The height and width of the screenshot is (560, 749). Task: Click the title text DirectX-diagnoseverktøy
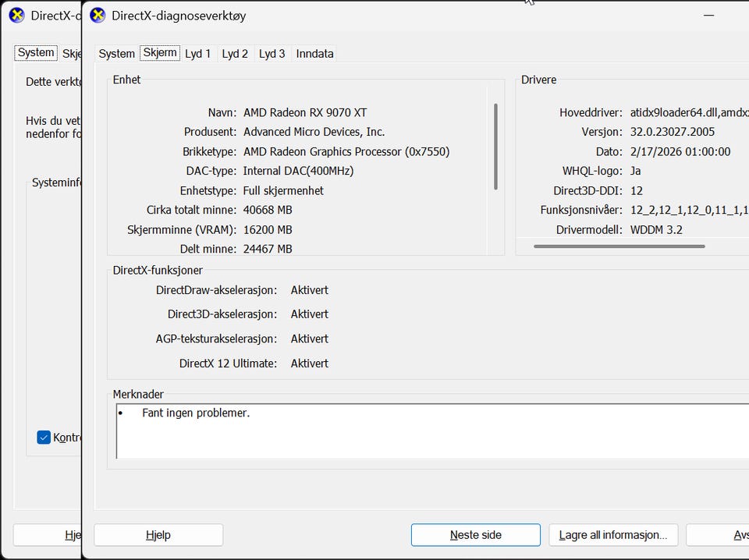(x=179, y=16)
